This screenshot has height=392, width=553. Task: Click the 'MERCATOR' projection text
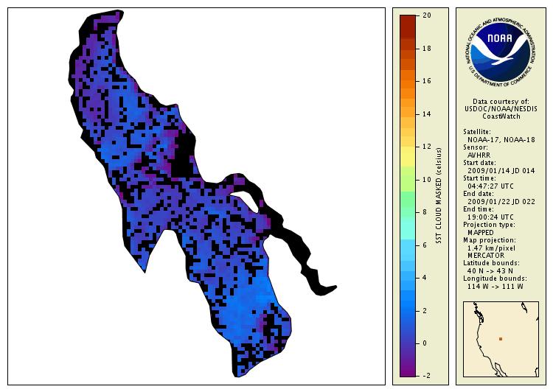point(486,256)
